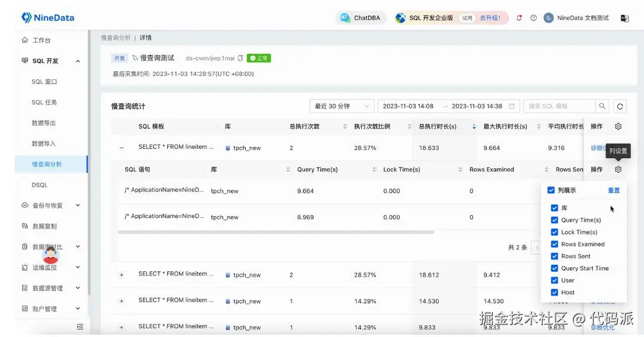Sort the nested table 库 column
The height and width of the screenshot is (337, 644).
[x=288, y=170]
